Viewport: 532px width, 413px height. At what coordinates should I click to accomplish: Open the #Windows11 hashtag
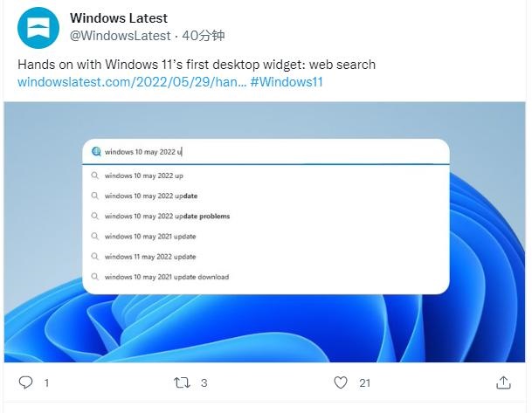(287, 82)
